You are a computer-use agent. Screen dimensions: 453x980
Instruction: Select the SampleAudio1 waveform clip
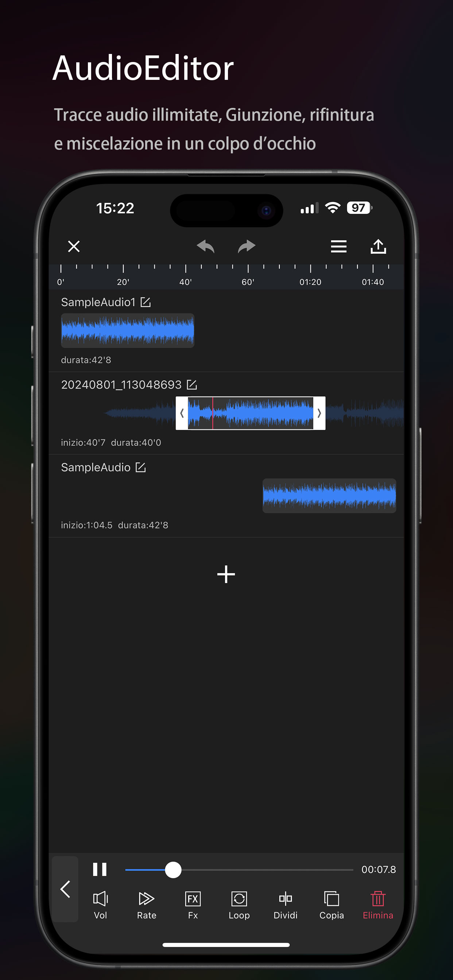click(128, 330)
